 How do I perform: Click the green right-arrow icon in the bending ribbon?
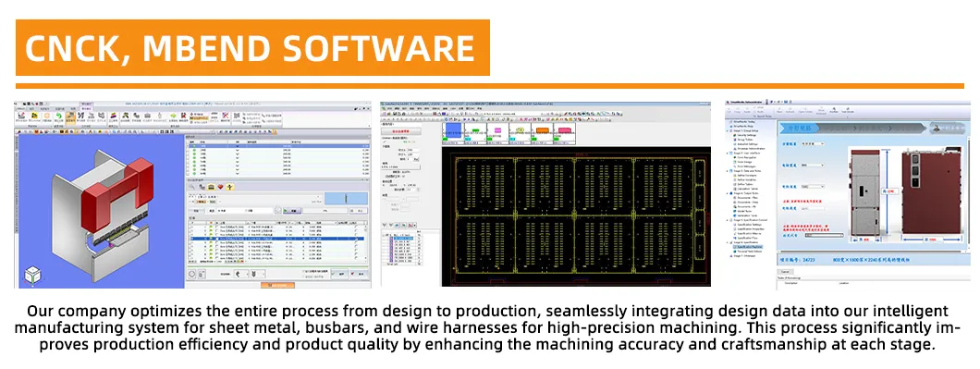click(173, 116)
